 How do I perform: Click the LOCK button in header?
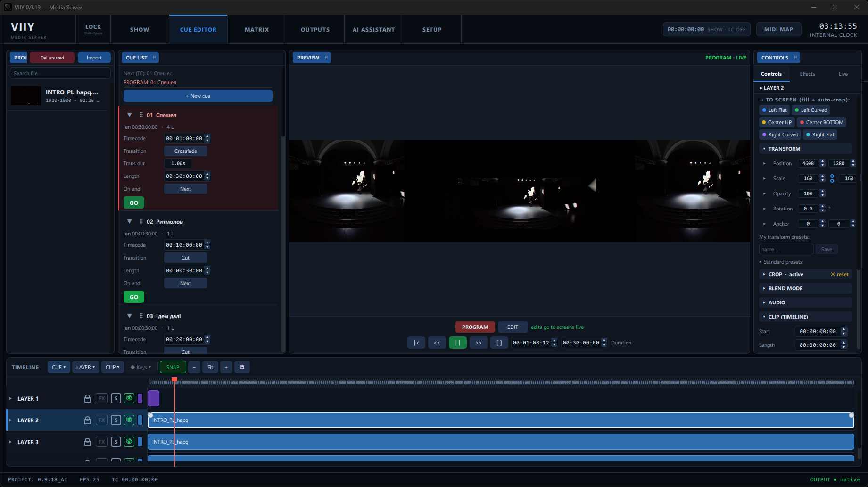point(93,29)
